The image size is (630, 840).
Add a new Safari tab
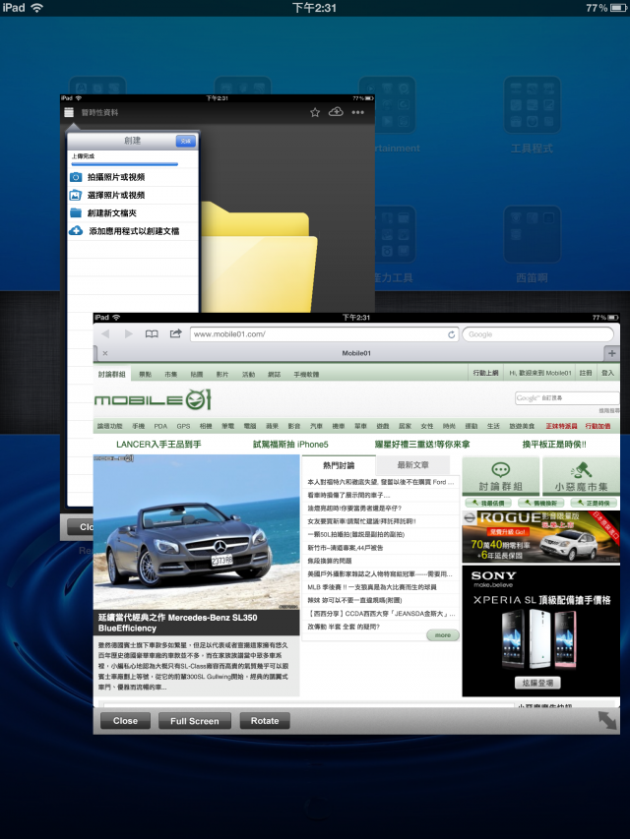(x=611, y=353)
